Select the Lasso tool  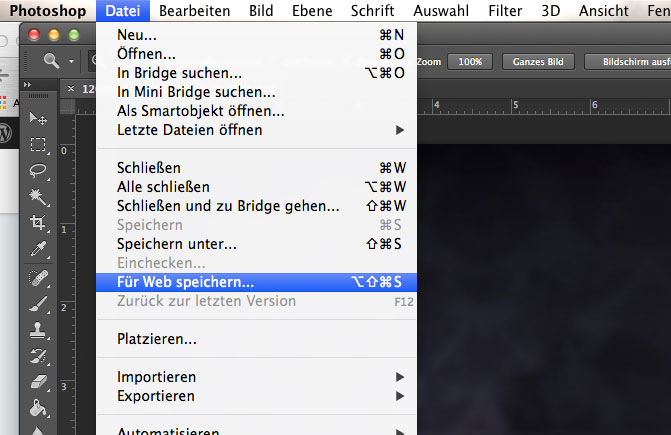coord(38,171)
